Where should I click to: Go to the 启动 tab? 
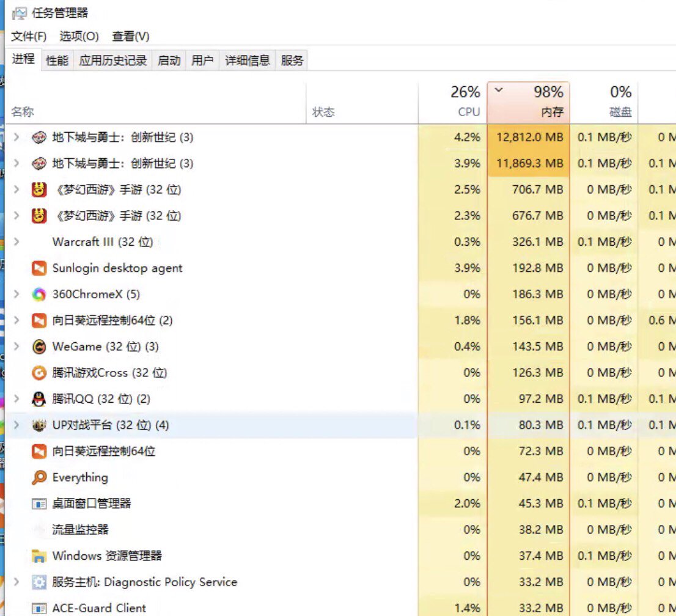pyautogui.click(x=169, y=61)
